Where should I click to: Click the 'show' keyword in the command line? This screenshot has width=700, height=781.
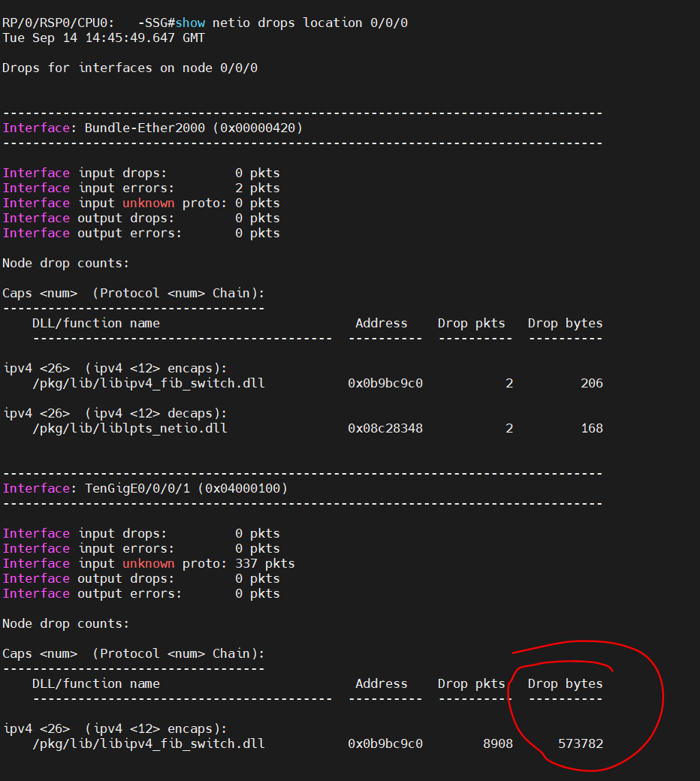(190, 23)
